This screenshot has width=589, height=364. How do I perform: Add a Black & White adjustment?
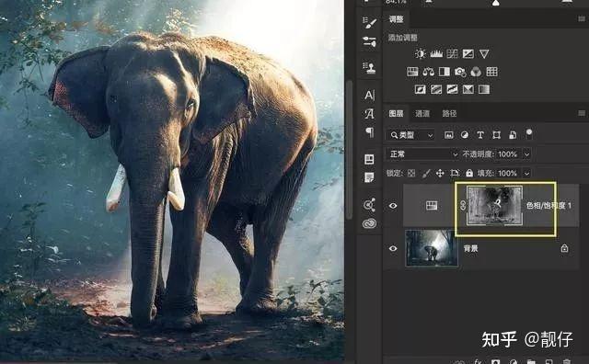(445, 72)
